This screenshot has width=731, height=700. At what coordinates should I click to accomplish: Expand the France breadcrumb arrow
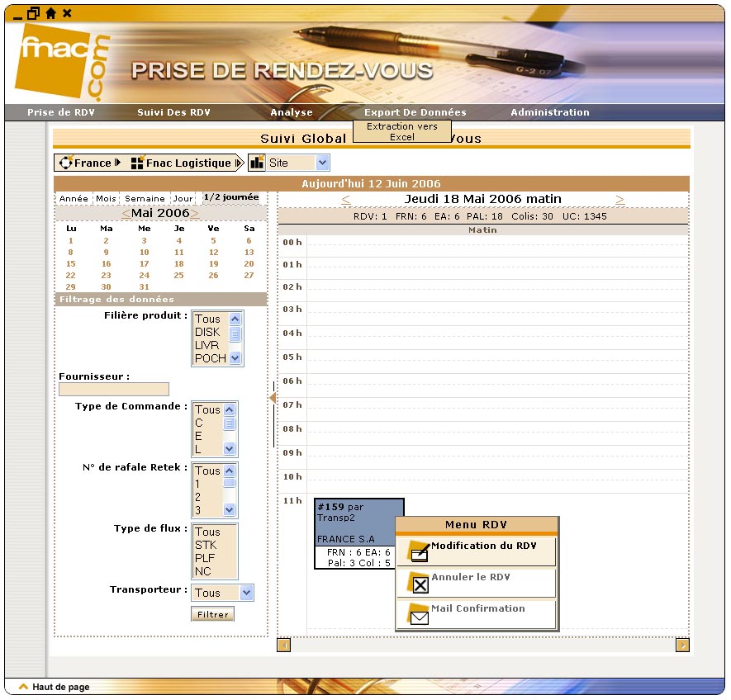pyautogui.click(x=117, y=162)
